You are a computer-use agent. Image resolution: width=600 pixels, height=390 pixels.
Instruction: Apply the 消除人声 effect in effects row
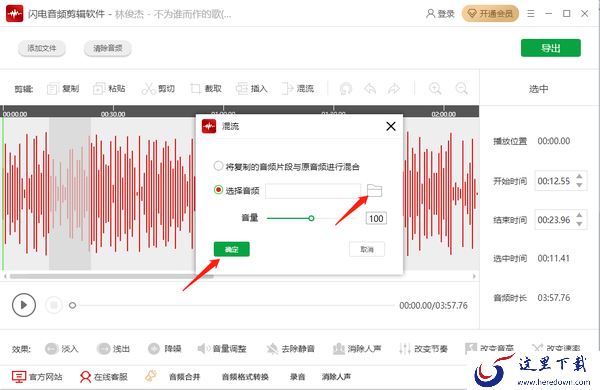(x=357, y=349)
